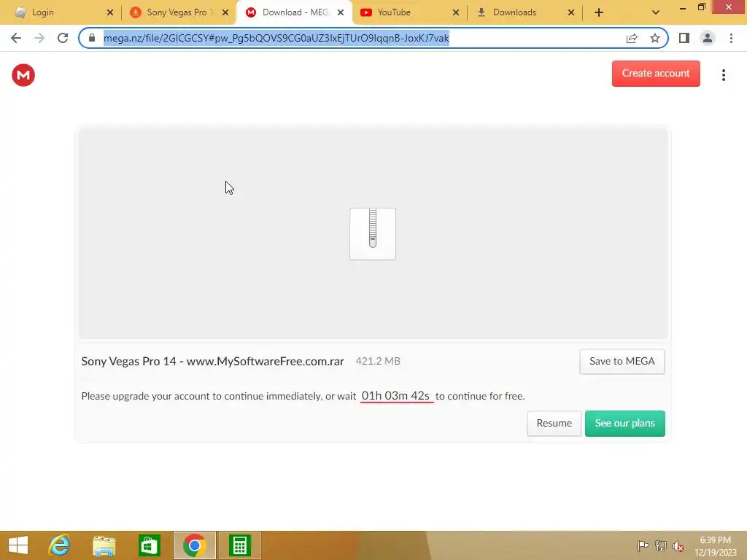This screenshot has width=747, height=560.
Task: Open the Chrome profile avatar icon
Action: pos(708,38)
